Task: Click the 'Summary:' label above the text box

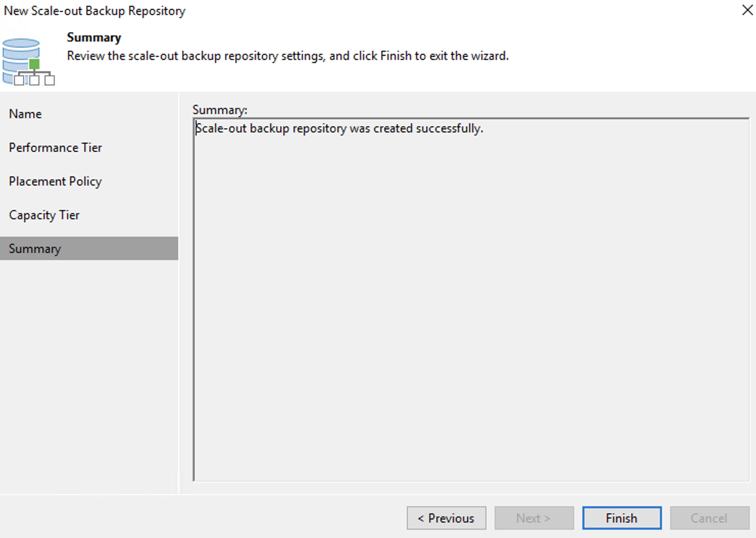Action: click(220, 110)
